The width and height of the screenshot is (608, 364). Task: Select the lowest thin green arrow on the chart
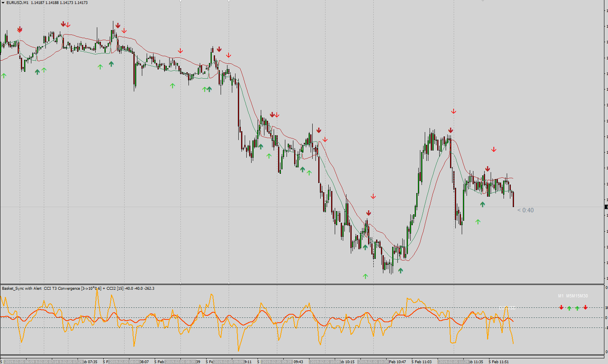[x=365, y=276]
